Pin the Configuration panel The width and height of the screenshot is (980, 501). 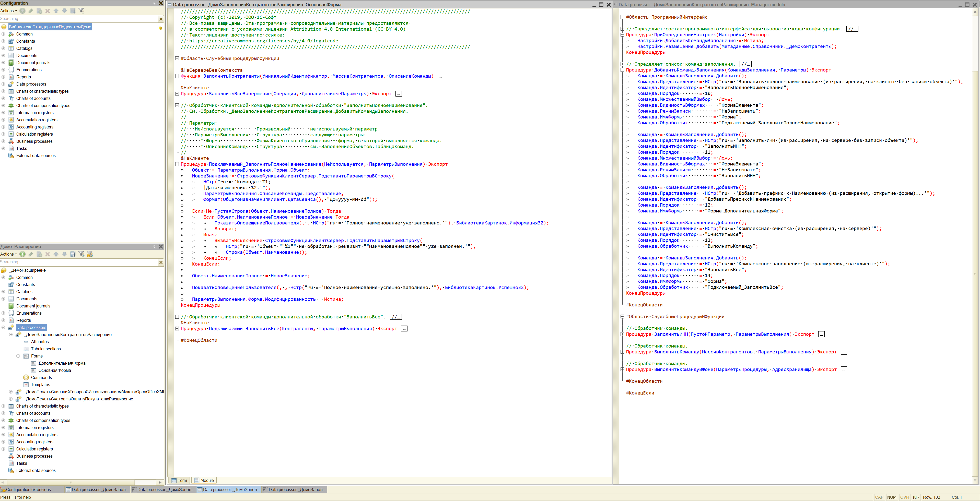point(155,3)
